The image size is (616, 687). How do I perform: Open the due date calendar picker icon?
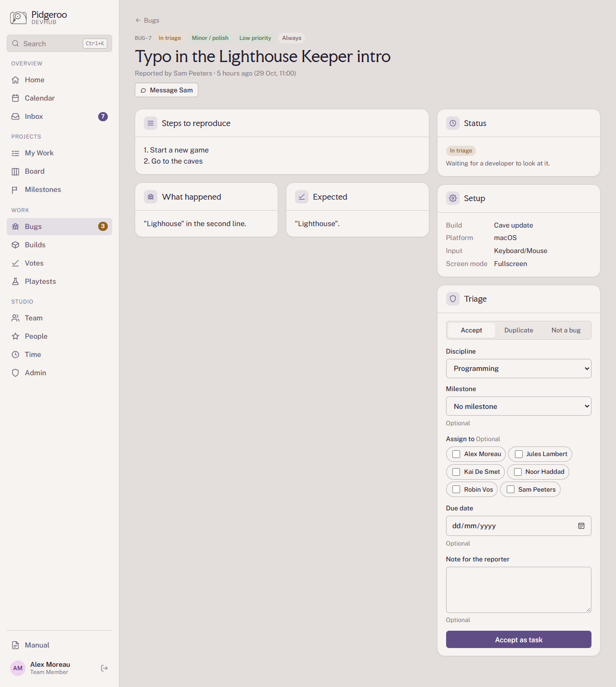[x=581, y=526]
